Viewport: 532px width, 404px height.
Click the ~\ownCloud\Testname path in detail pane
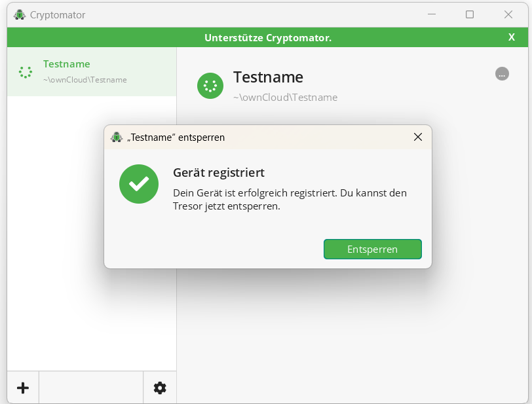tap(285, 98)
